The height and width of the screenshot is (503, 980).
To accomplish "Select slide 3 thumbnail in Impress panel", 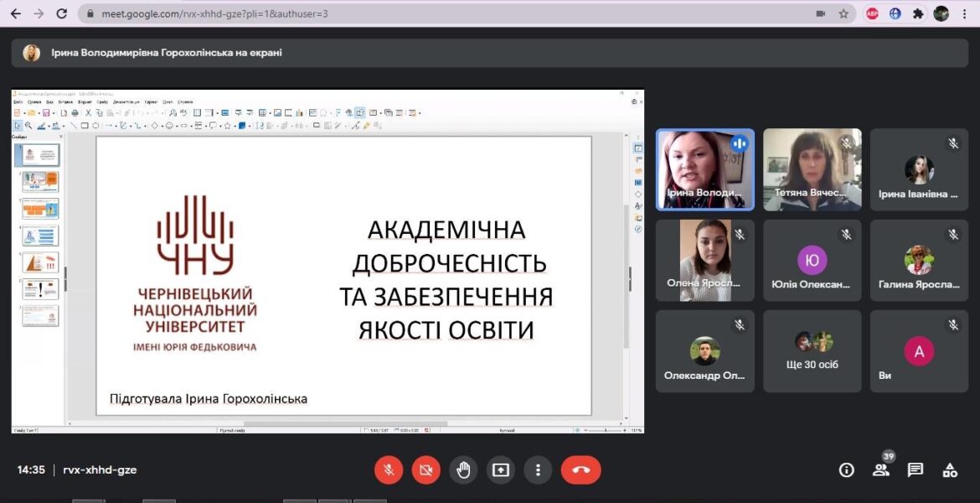I will point(41,209).
